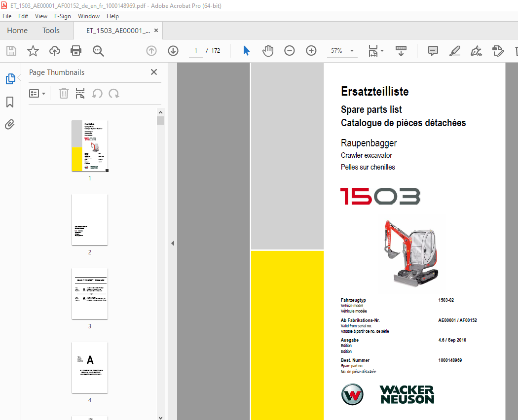The image size is (518, 420).
Task: Open the Help menu
Action: click(112, 16)
